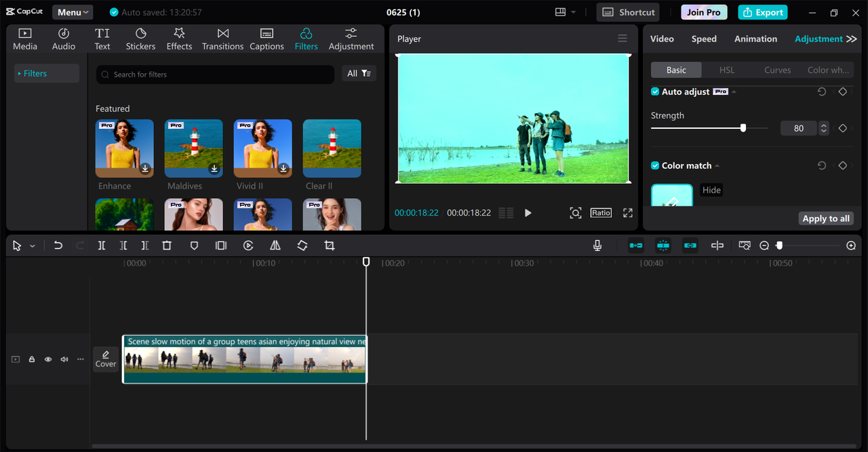Select the HSL adjustment sub-tab
Viewport: 868px width, 452px height.
coord(727,70)
